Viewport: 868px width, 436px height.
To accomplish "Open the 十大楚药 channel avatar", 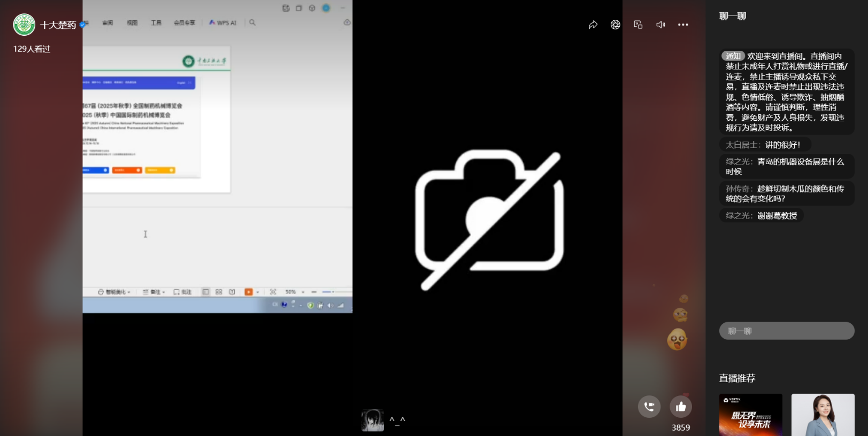I will coord(24,25).
